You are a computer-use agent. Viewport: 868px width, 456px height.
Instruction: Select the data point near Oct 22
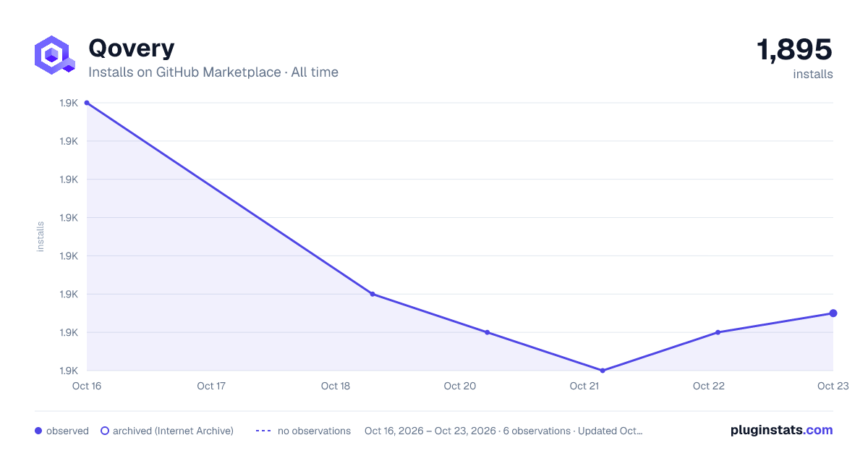coord(718,332)
